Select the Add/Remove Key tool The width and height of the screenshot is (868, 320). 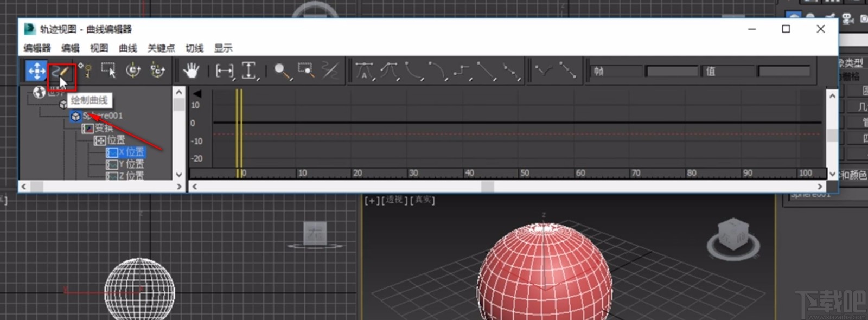click(x=85, y=71)
